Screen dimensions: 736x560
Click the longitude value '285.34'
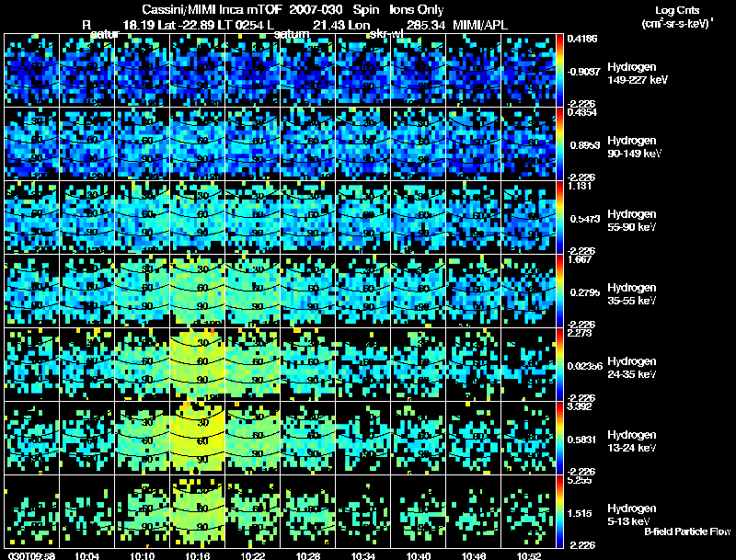coord(426,26)
